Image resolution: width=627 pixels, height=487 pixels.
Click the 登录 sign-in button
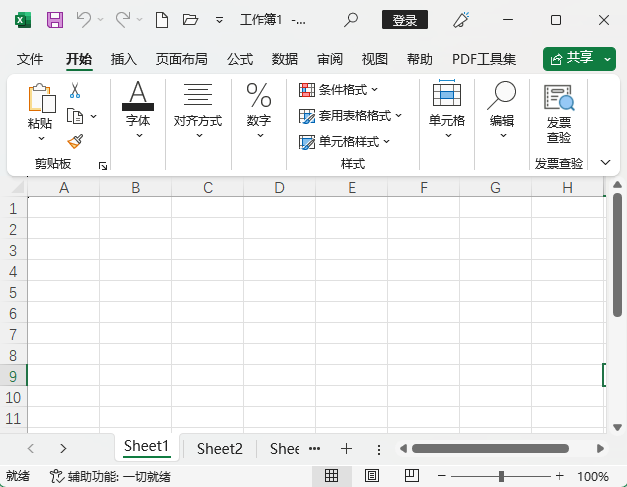tap(405, 20)
